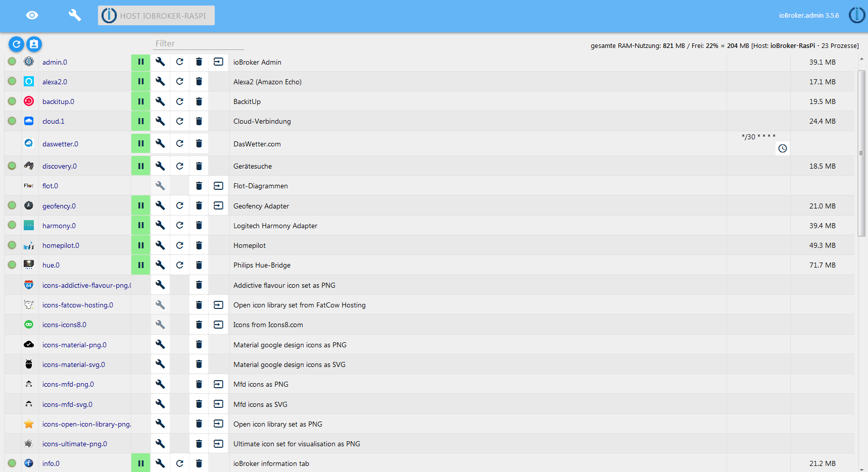Screen dimensions: 868x472
Task: Pause the alexa2.0 instance
Action: pyautogui.click(x=141, y=82)
